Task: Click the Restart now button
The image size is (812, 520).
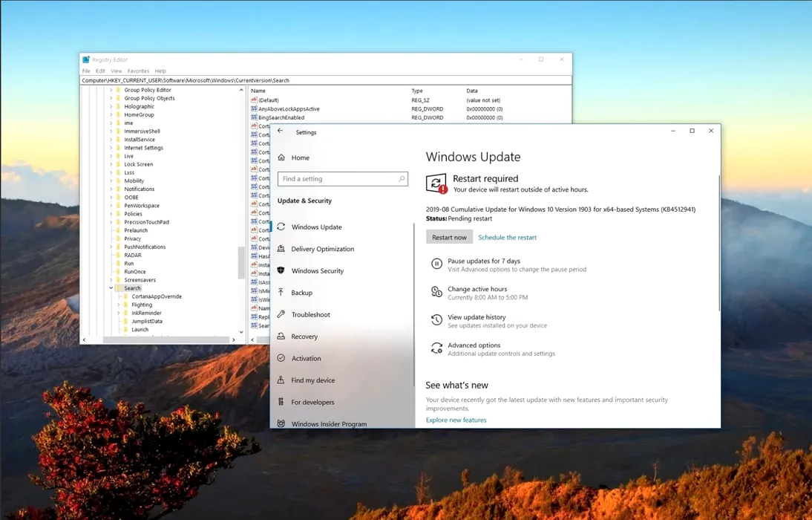Action: click(450, 237)
